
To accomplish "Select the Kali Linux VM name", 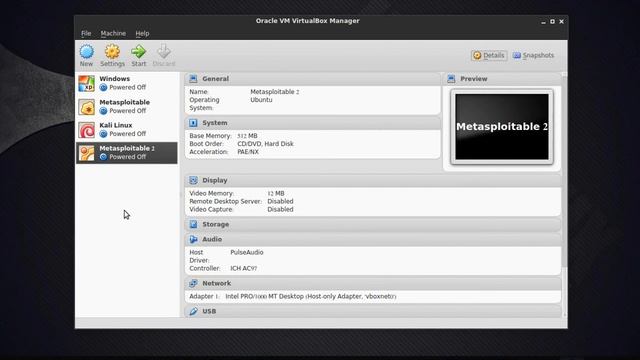I will click(x=116, y=125).
